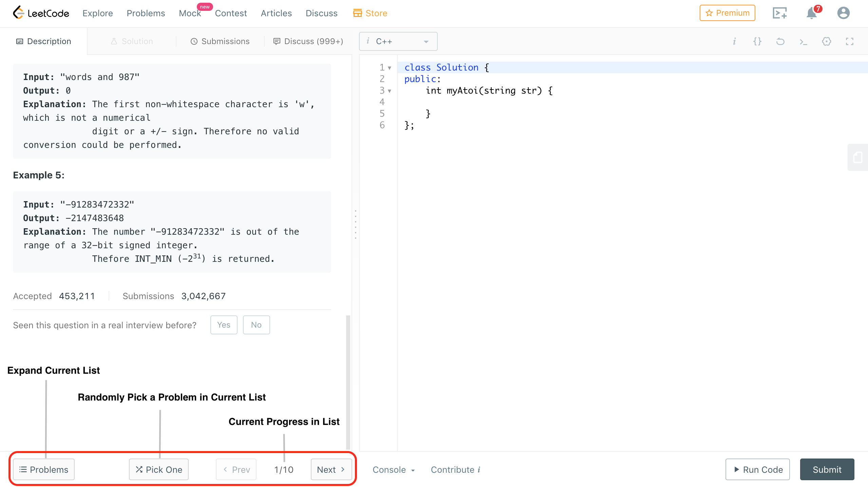This screenshot has height=487, width=868.
Task: Open the editor shortcuts info icon
Action: coord(734,41)
